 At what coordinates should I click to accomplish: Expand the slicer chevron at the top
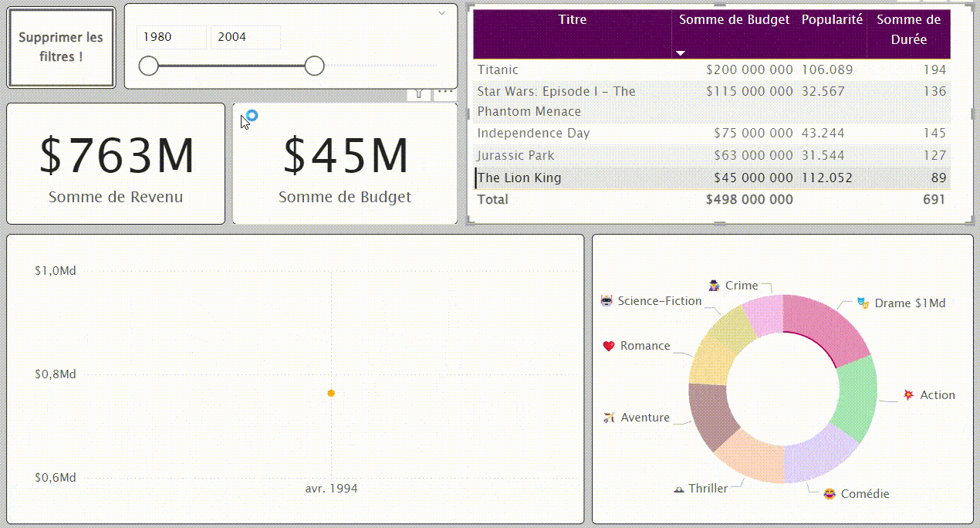point(441,13)
